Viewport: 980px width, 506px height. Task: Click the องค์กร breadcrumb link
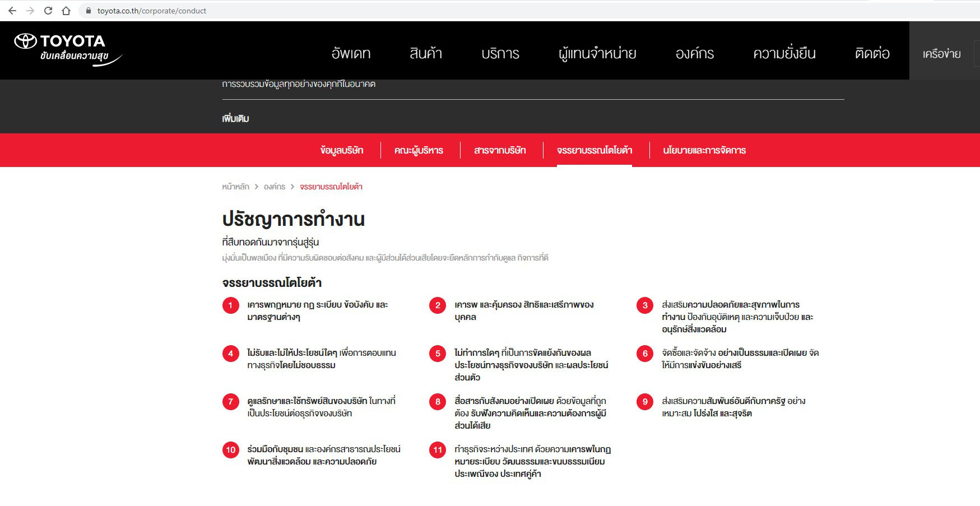click(275, 187)
